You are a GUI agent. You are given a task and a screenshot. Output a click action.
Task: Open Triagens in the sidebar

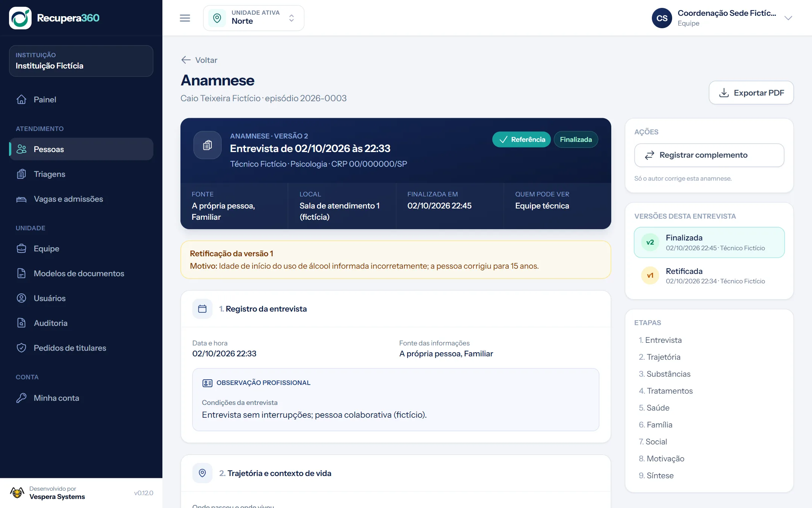pyautogui.click(x=81, y=174)
